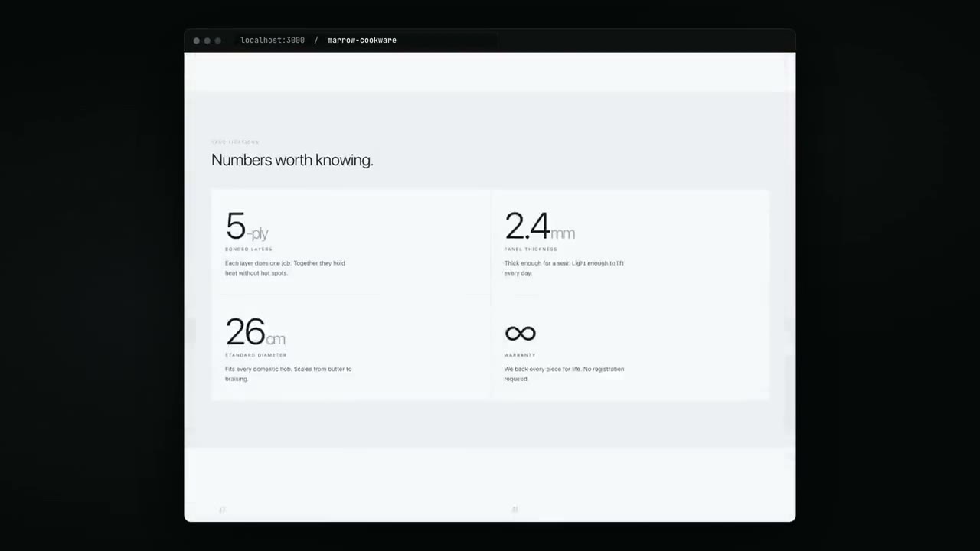Click 'Each layer does one job' description
This screenshot has width=980, height=551.
pyautogui.click(x=285, y=268)
